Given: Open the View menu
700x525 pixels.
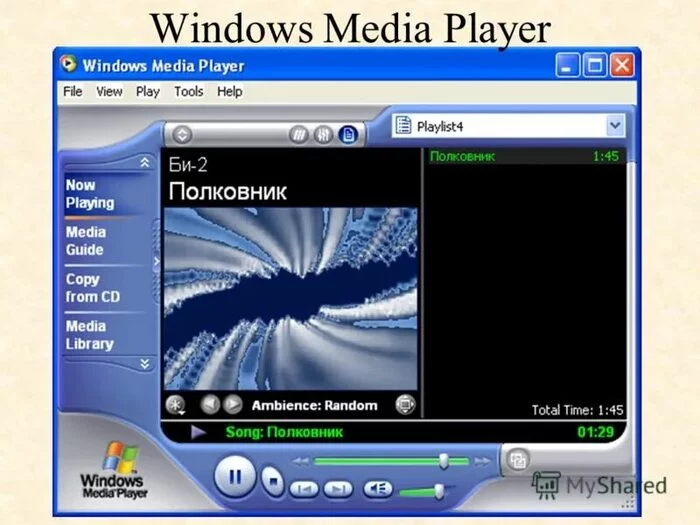Looking at the screenshot, I should click(109, 92).
